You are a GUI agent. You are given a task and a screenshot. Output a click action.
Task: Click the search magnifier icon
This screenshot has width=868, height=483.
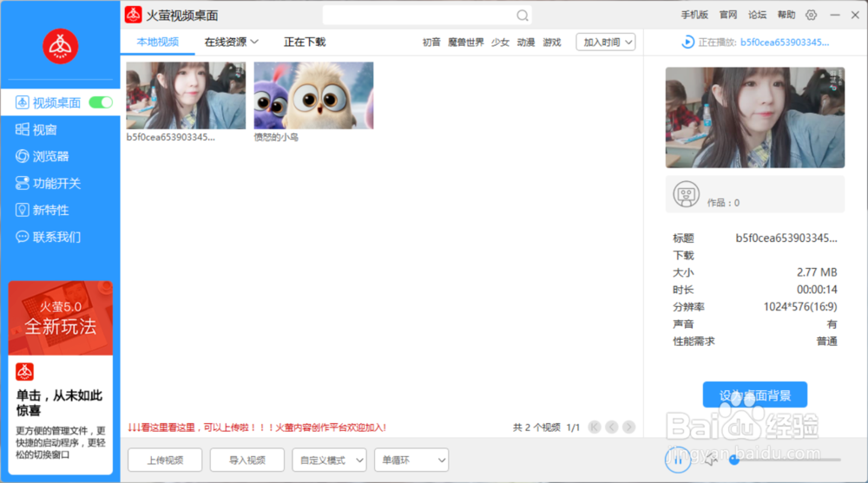[522, 16]
